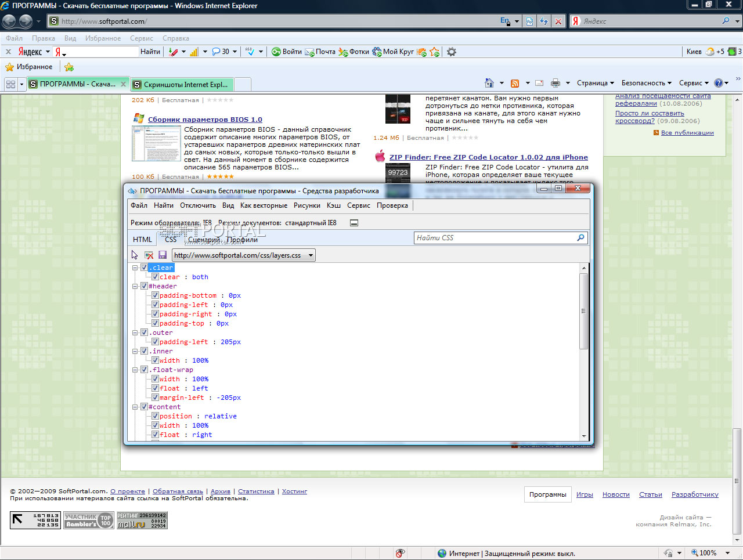Toggle the #header rule checkbox
Viewport: 743px width, 560px height.
pos(144,286)
